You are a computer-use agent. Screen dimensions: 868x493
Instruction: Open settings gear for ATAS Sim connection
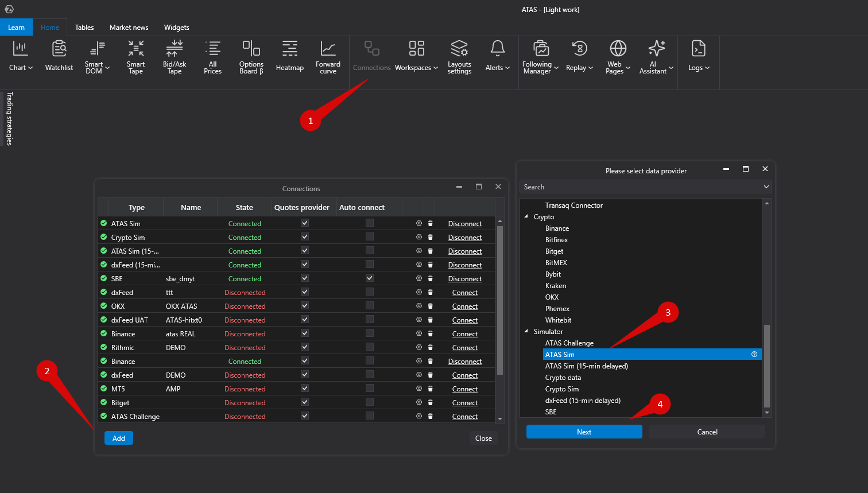click(419, 223)
